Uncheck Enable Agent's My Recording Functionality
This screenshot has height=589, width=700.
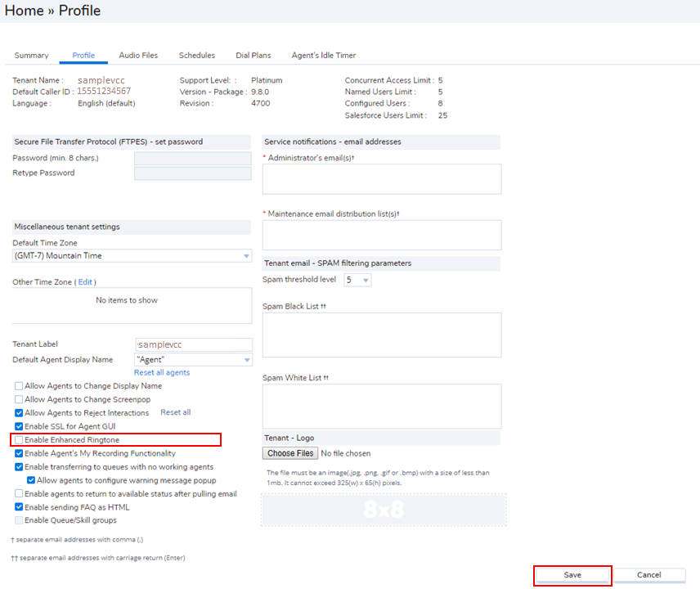point(19,453)
